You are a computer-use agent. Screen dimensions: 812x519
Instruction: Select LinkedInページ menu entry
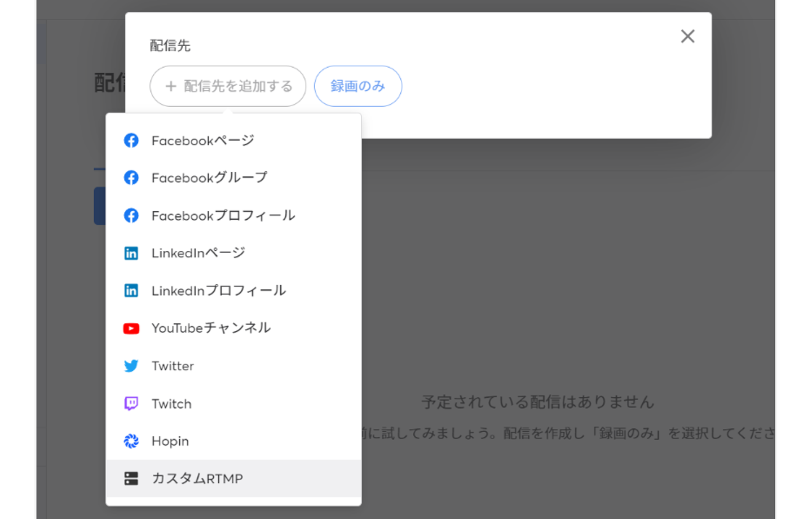[233, 253]
